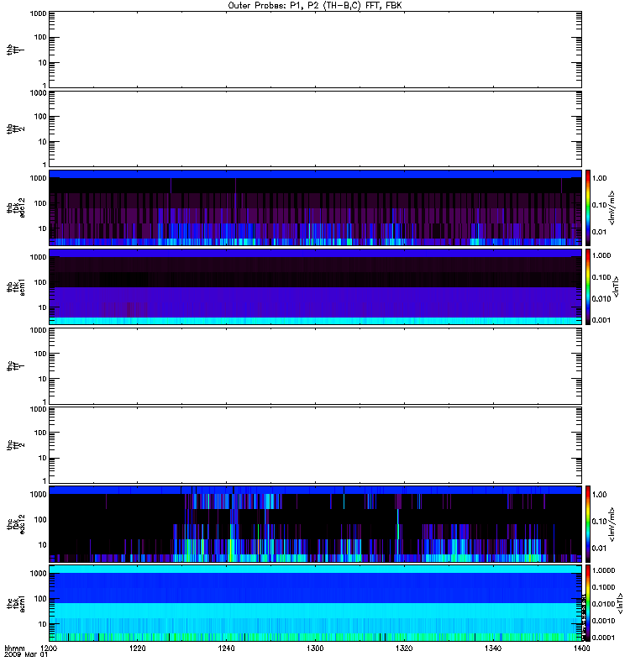The width and height of the screenshot is (630, 672).
Task: Select the empty thb fff 1 plot panel
Action: coord(315,50)
